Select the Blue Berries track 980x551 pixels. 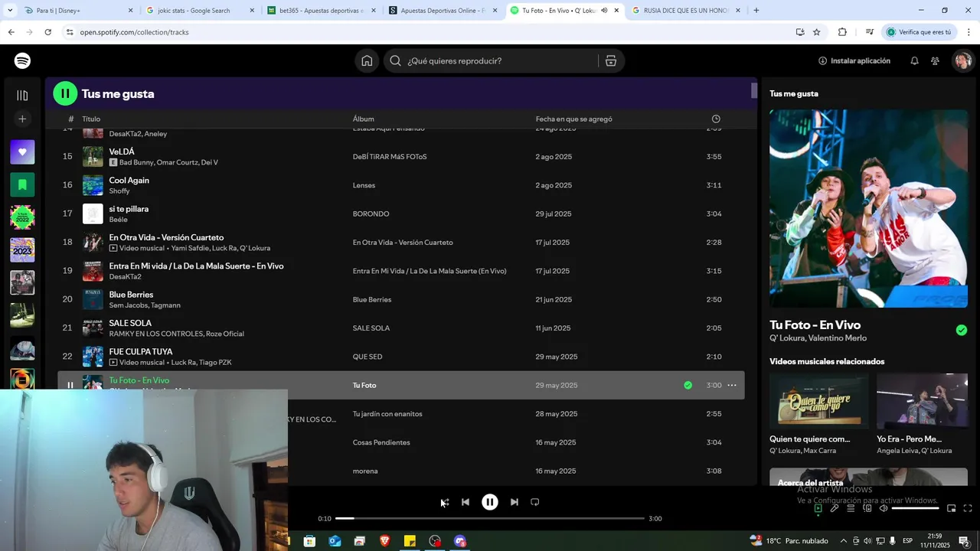tap(401, 299)
